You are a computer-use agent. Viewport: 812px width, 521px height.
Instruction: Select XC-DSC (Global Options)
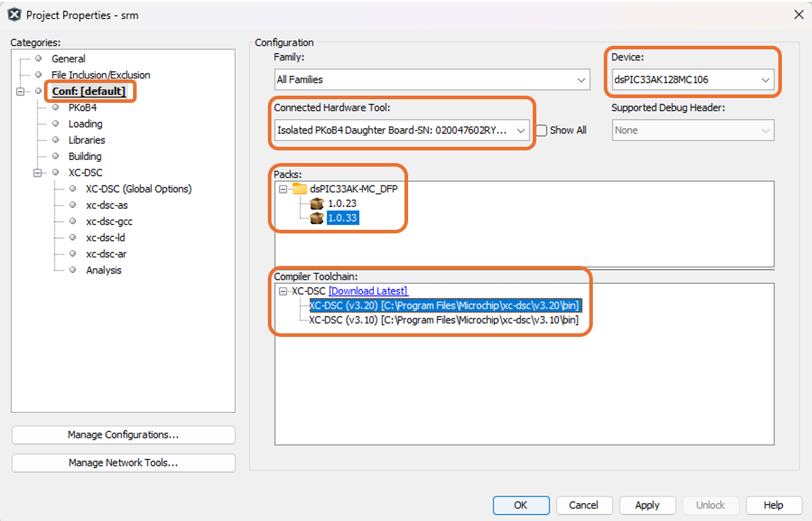click(138, 189)
